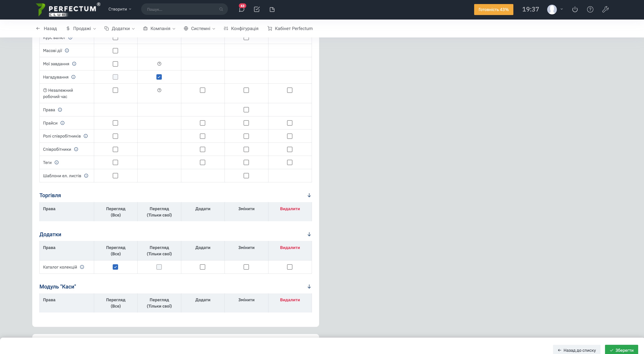Enable delete permission for Теги
The height and width of the screenshot is (354, 644).
[290, 162]
